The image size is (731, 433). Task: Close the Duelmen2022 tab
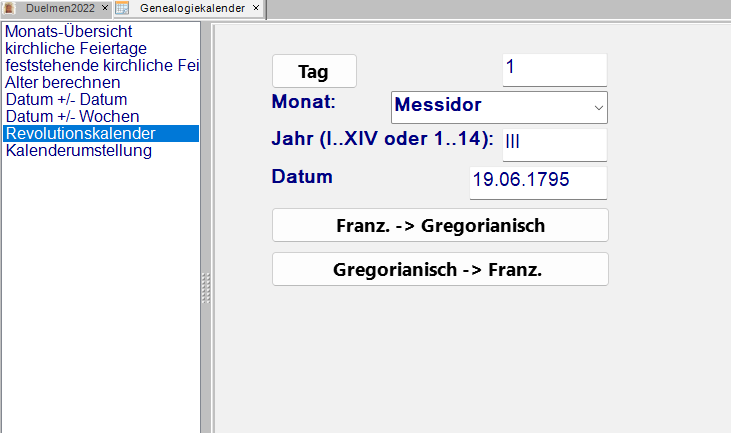[x=105, y=9]
